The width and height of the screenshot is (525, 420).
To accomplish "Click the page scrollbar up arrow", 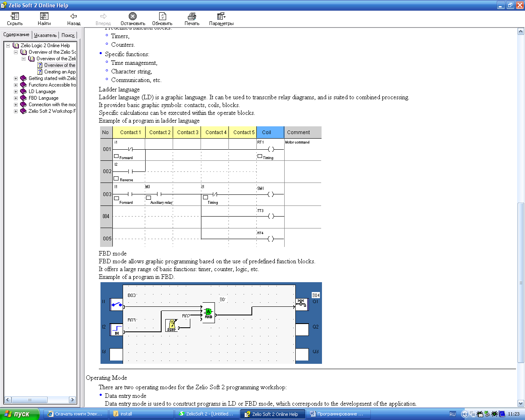I will click(521, 32).
